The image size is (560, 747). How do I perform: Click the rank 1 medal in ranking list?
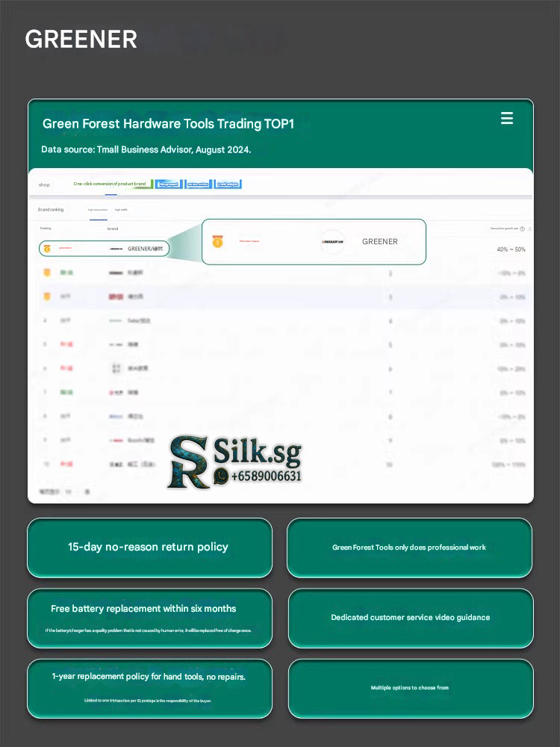pyautogui.click(x=46, y=248)
